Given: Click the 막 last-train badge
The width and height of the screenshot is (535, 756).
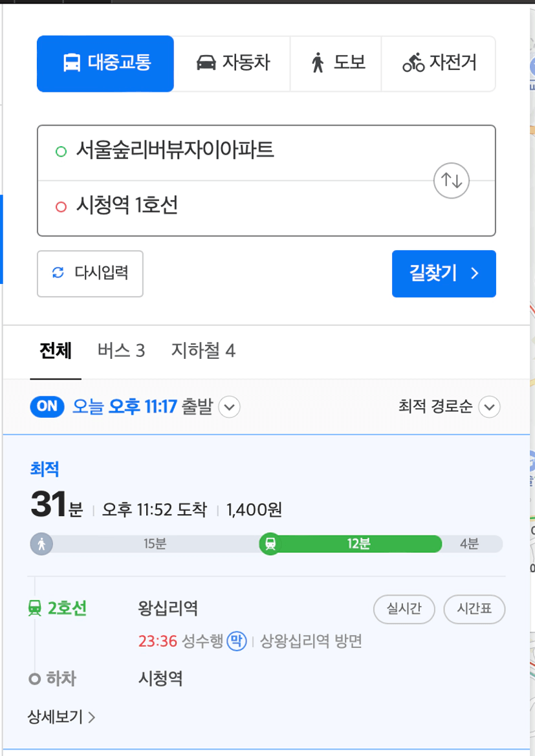Looking at the screenshot, I should pyautogui.click(x=236, y=642).
